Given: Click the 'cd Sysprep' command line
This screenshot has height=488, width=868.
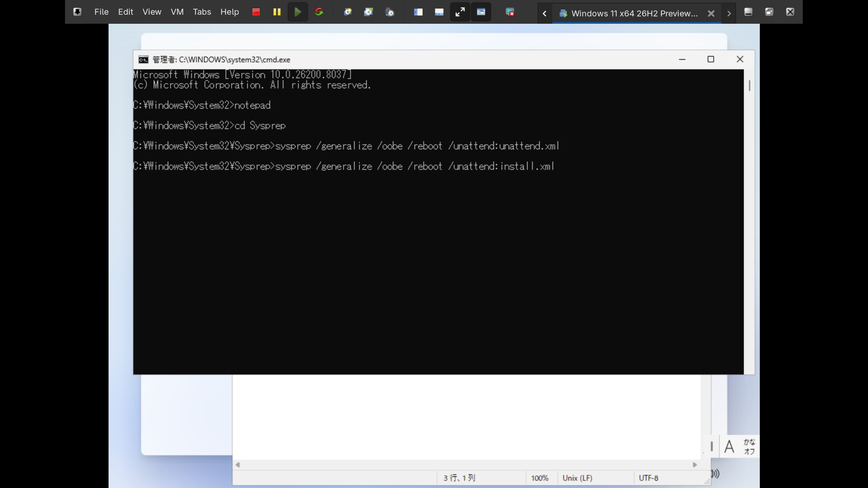Looking at the screenshot, I should [210, 125].
